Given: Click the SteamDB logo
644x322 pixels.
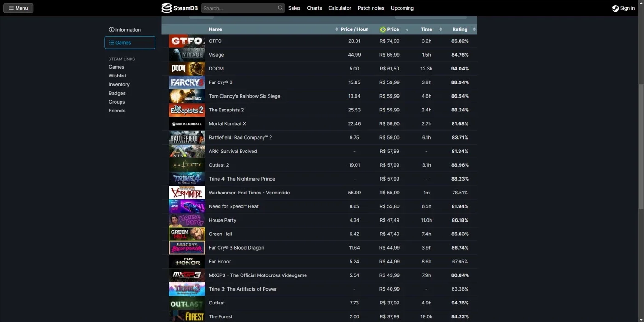Looking at the screenshot, I should pyautogui.click(x=179, y=8).
